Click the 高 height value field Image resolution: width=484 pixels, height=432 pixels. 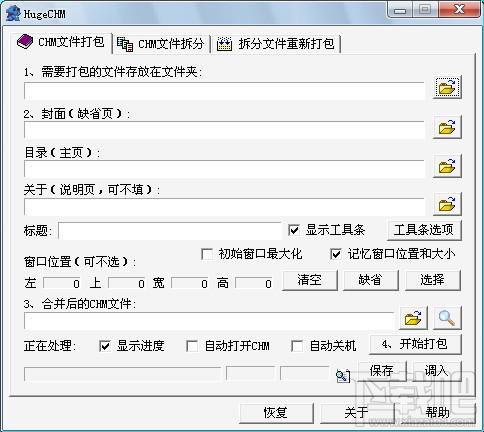[x=254, y=283]
